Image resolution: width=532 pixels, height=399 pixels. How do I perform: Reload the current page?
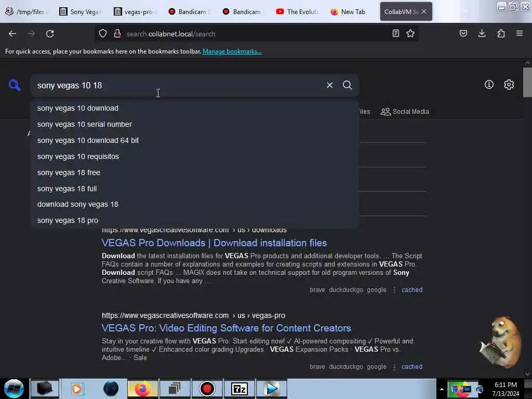pyautogui.click(x=50, y=34)
